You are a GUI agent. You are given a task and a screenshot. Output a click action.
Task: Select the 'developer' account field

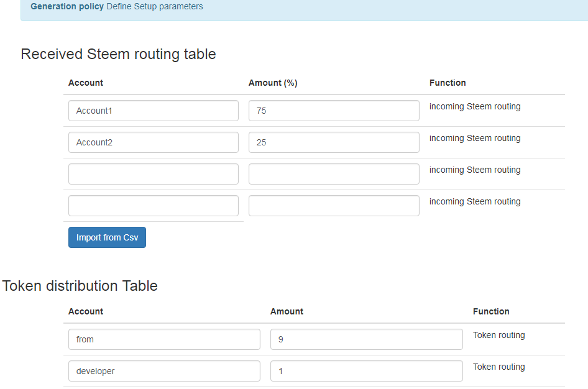pyautogui.click(x=164, y=371)
